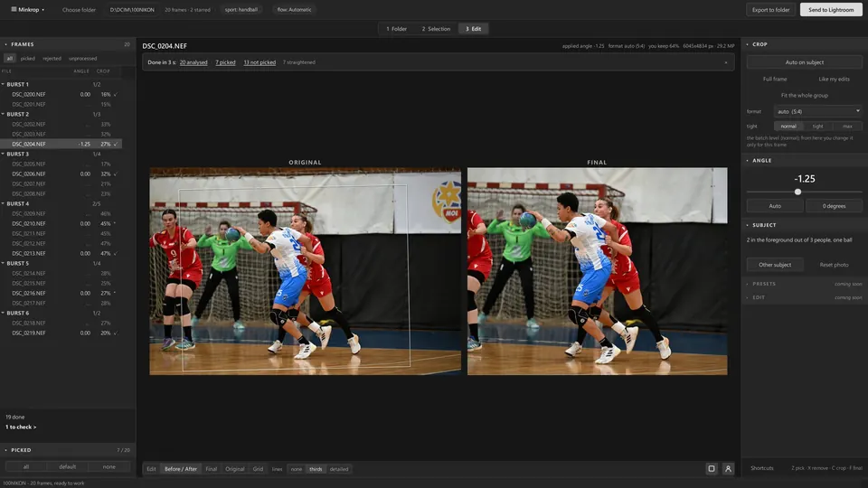Set crop tightness to 'normal'
This screenshot has height=488, width=868.
[788, 127]
